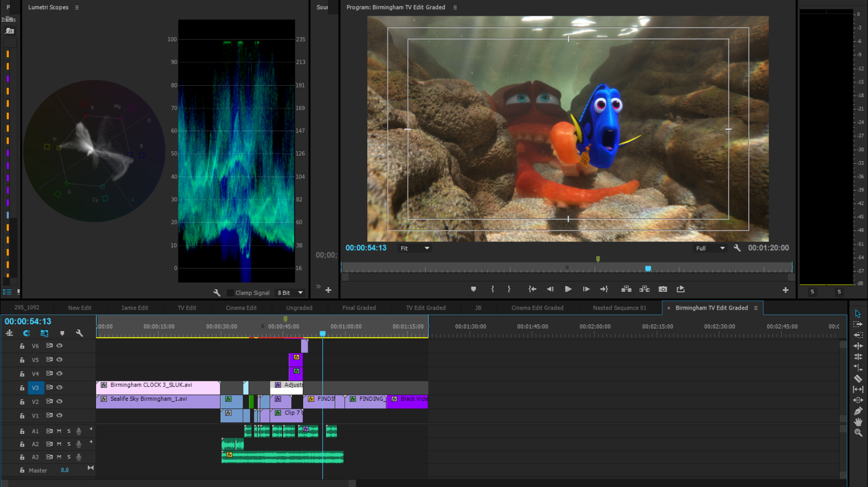Open Program monitor settings wrench
The image size is (868, 487).
point(737,248)
